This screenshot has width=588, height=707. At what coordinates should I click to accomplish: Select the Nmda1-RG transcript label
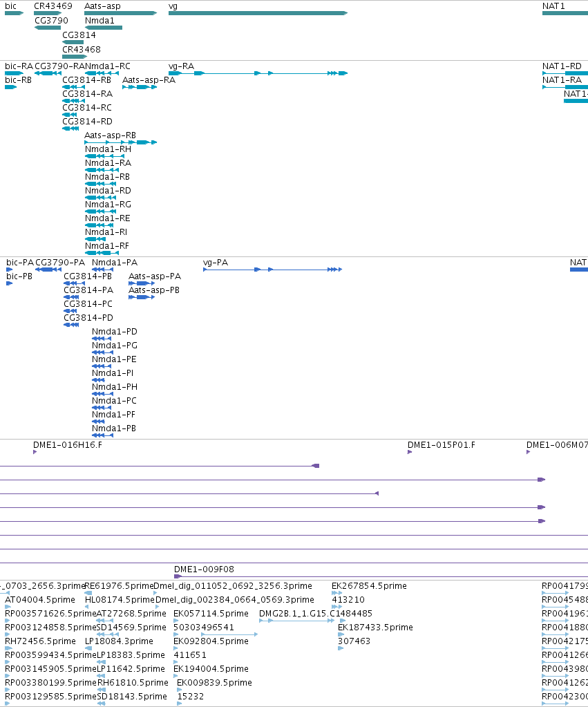tap(108, 205)
